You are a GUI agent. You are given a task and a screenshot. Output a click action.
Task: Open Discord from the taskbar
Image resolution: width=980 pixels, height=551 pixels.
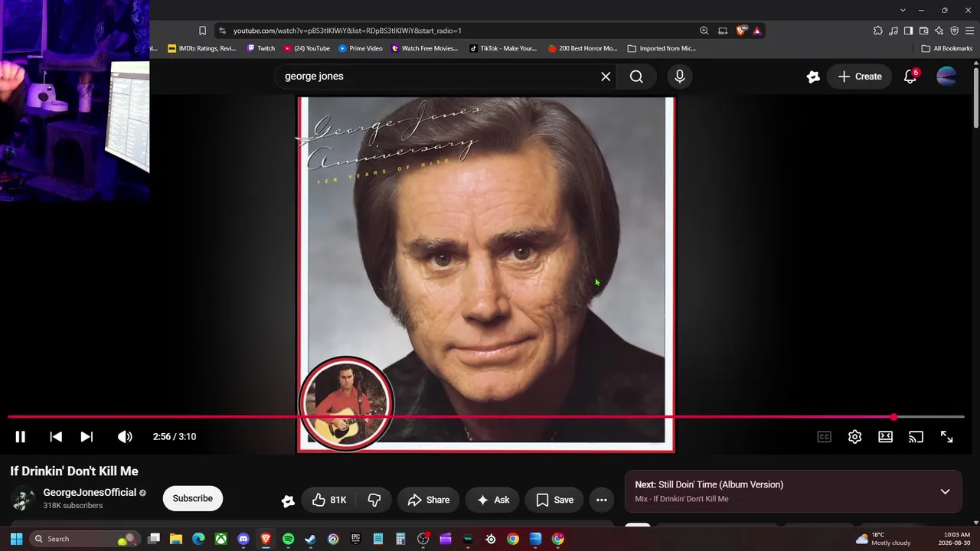(243, 539)
